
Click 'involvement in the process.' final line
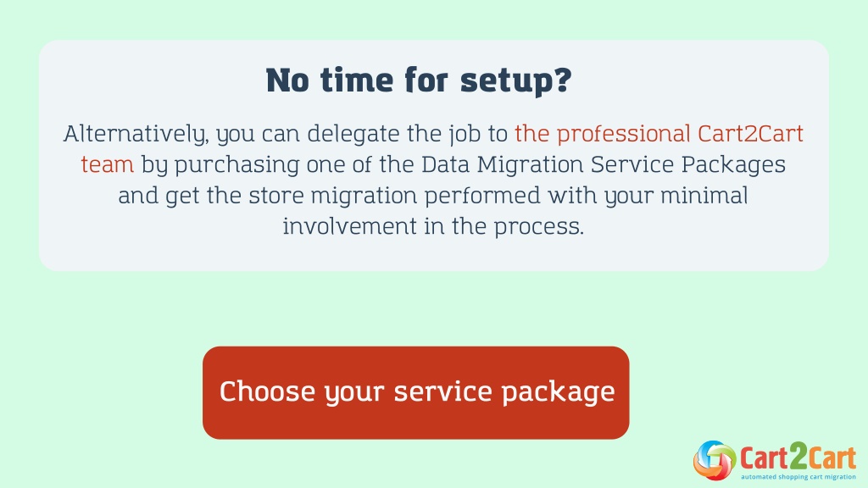tap(433, 226)
